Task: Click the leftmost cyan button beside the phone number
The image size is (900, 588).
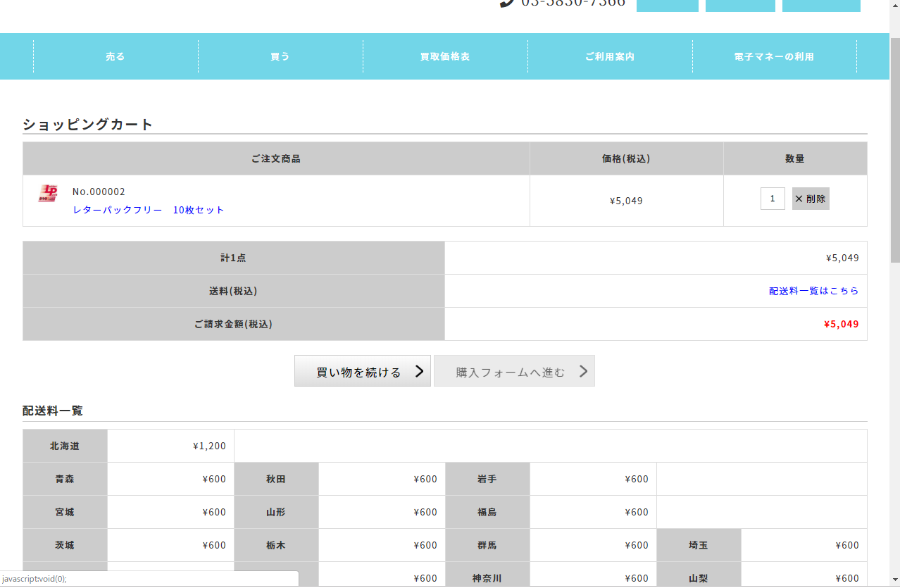Action: [x=667, y=6]
